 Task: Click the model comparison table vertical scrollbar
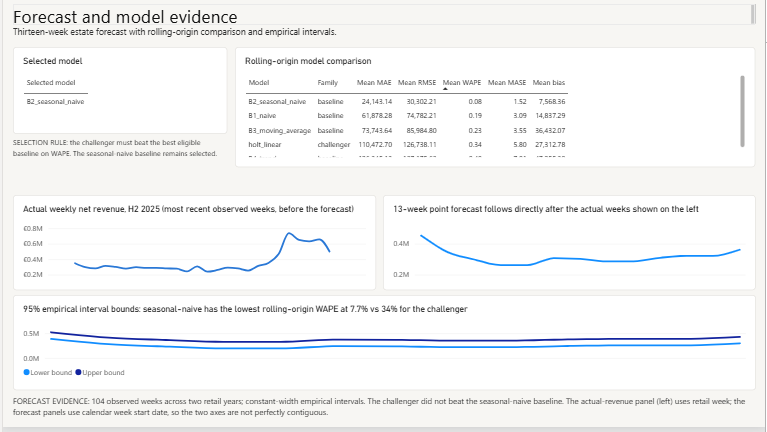[742, 111]
